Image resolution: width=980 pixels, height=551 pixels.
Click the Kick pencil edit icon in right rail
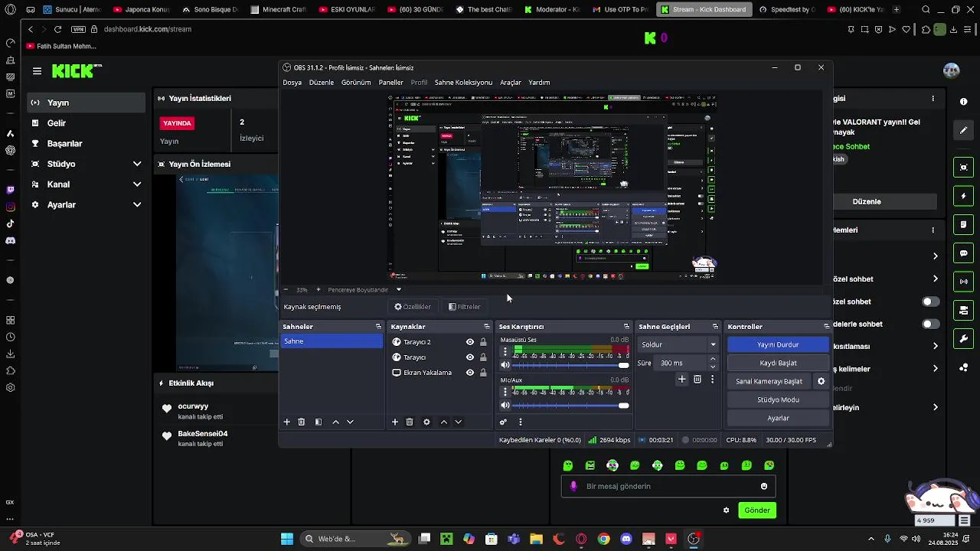[963, 130]
